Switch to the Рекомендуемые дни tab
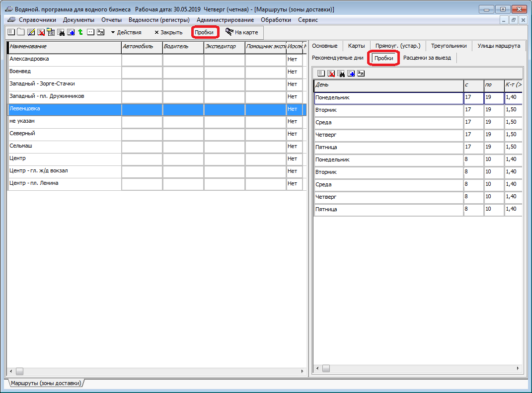Image resolution: width=532 pixels, height=393 pixels. point(337,58)
